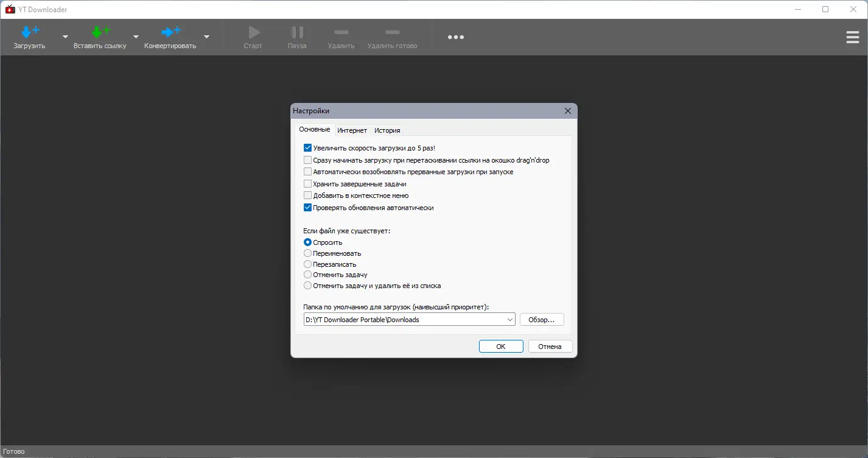Expand the Конвертировать dropdown arrow

pos(206,37)
